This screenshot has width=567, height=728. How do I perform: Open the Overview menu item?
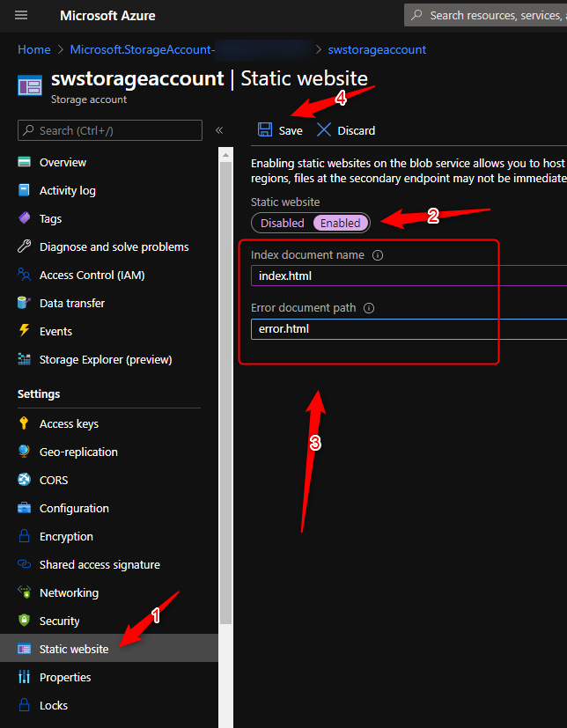[63, 162]
